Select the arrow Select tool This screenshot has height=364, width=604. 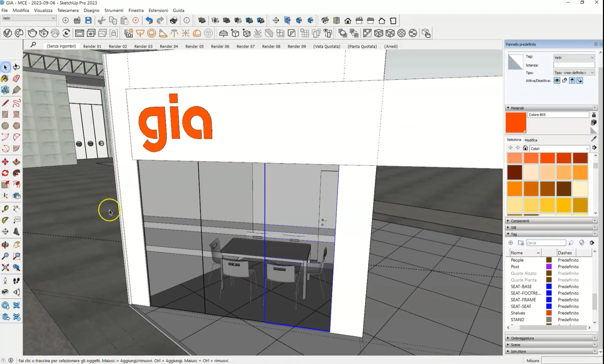coord(5,67)
